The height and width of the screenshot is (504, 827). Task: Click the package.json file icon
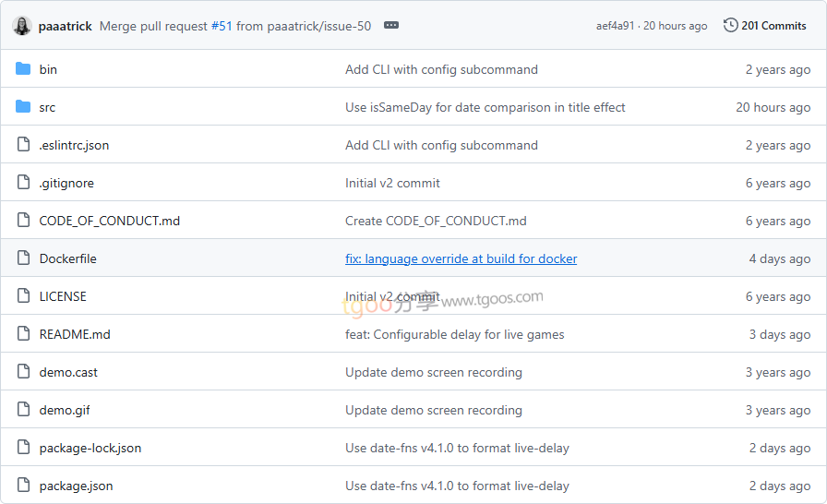[23, 486]
